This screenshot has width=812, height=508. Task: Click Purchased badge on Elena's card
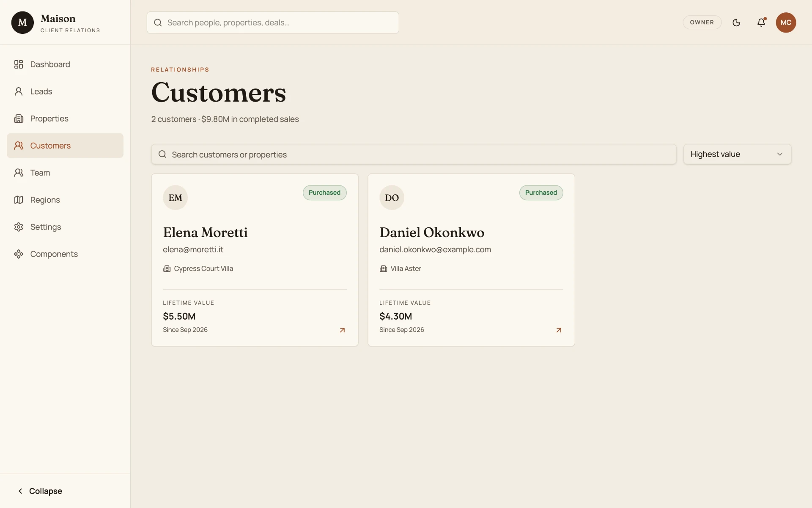(324, 193)
